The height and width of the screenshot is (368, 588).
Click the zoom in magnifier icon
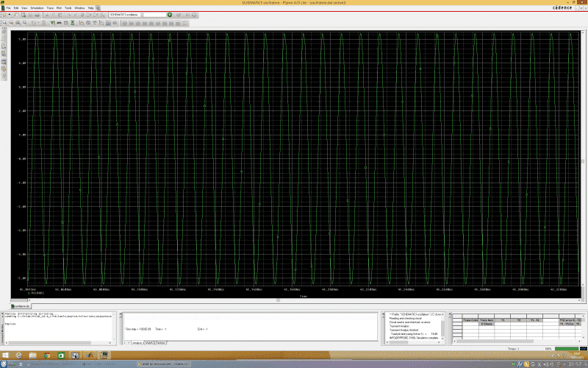4,23
